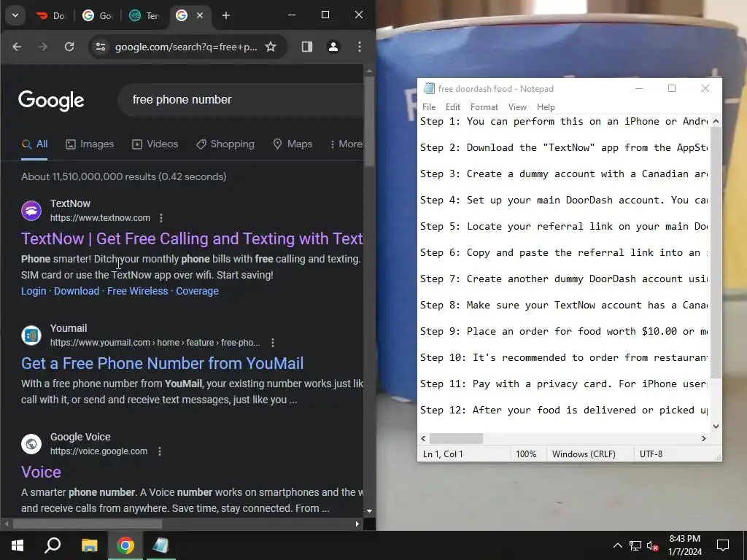Open Chrome three-dot menu
Screen dimensions: 747x560
point(359,47)
